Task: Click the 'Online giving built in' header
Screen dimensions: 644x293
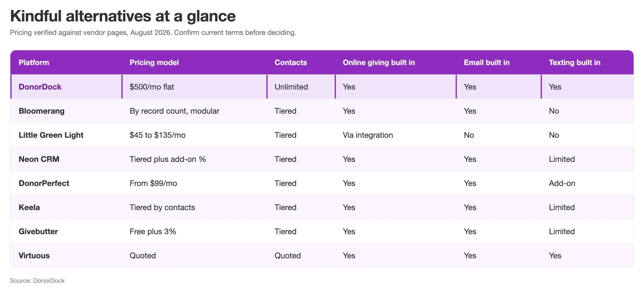Action: (379, 63)
